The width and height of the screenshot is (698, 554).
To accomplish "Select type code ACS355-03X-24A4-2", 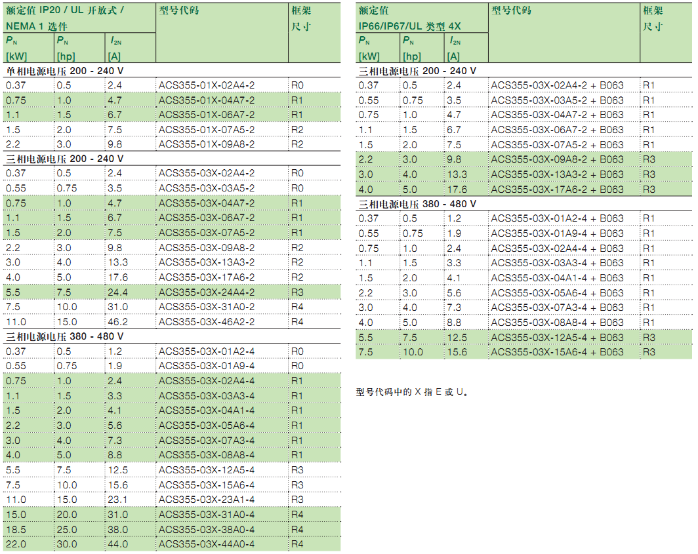I will [x=207, y=292].
